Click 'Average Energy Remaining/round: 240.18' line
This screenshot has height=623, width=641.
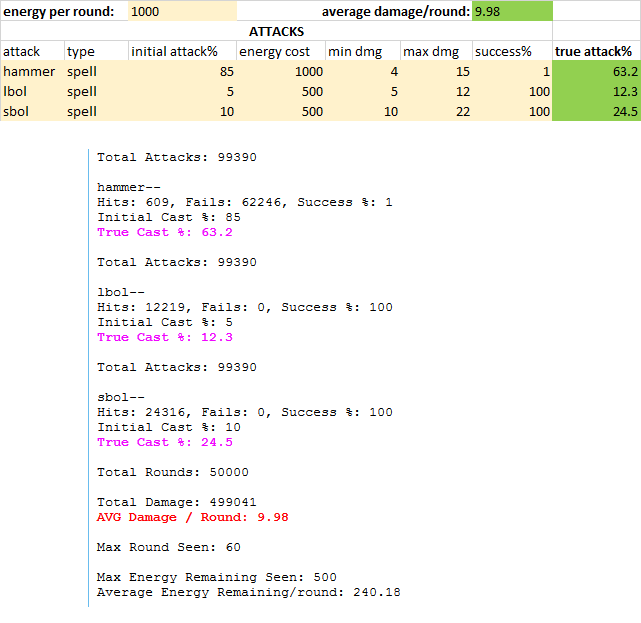pyautogui.click(x=249, y=592)
